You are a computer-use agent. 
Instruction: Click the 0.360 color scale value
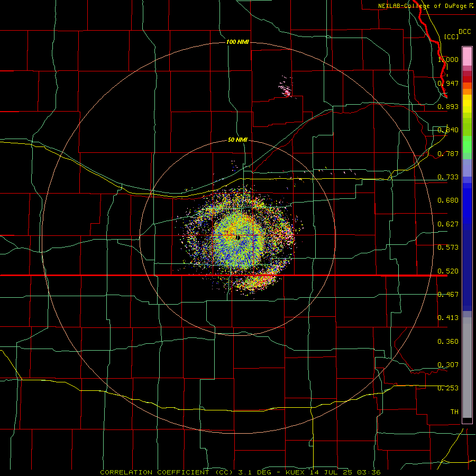point(448,342)
